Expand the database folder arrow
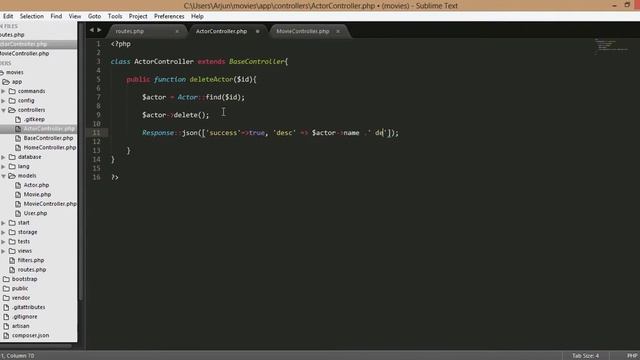This screenshot has width=640, height=360. (x=3, y=157)
